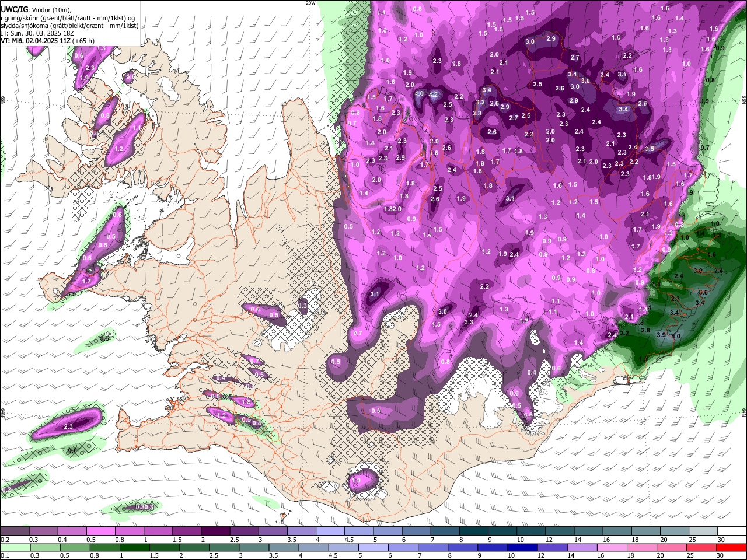747x560 pixels.
Task: Select lower legend blue swatch 8–9
Action: click(x=463, y=547)
